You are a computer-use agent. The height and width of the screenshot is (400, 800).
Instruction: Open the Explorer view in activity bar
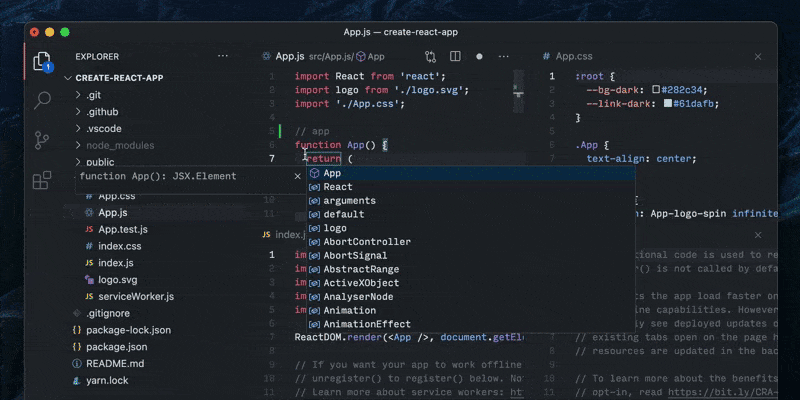pyautogui.click(x=43, y=60)
